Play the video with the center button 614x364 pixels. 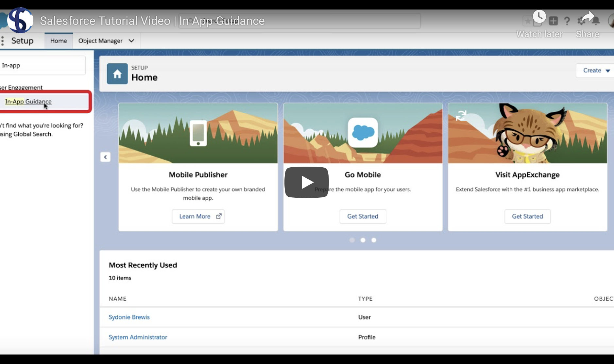[307, 182]
